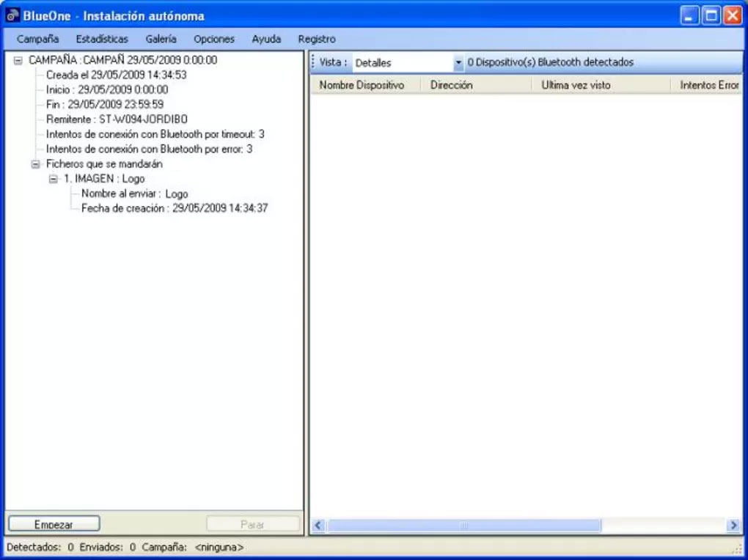Click '0 Dispositivo(s) Bluetooth detectados' label
Image resolution: width=748 pixels, height=560 pixels.
coord(551,62)
